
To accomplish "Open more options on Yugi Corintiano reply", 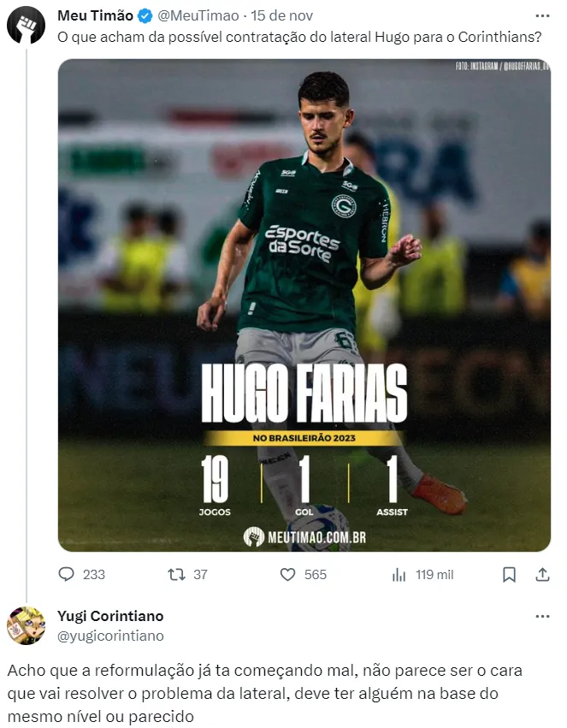I will [x=542, y=616].
